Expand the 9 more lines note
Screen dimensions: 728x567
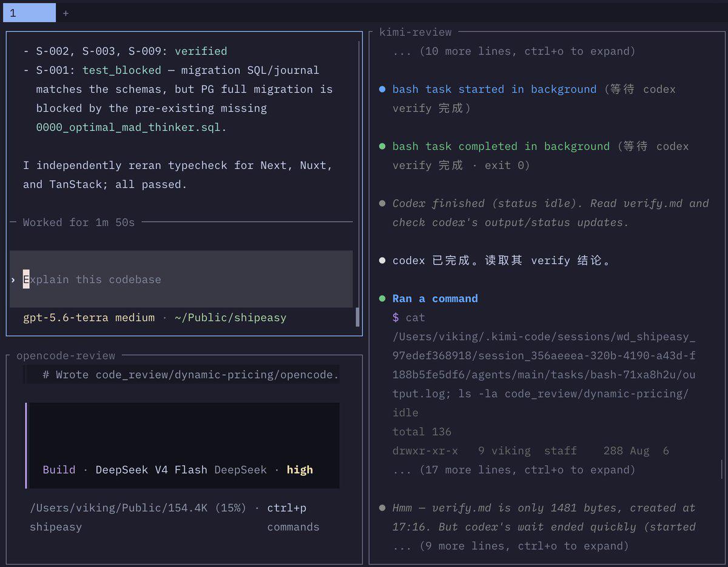tap(510, 546)
